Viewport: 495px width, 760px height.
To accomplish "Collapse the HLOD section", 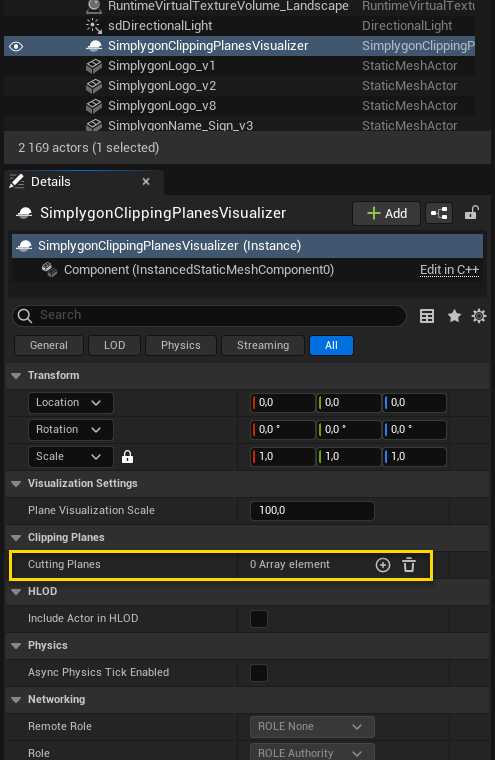I will [x=16, y=592].
